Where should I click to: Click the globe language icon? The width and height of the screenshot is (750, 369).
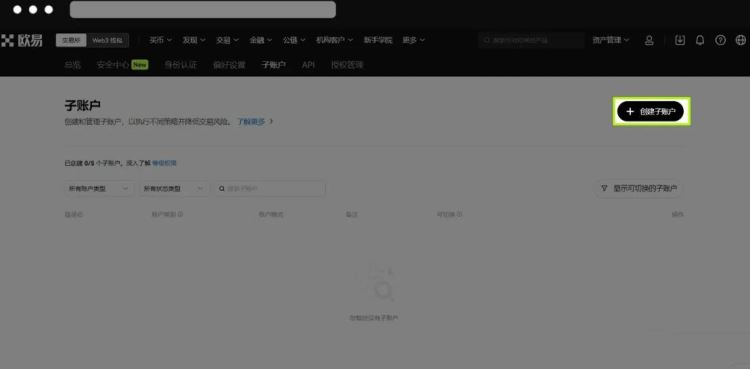pyautogui.click(x=741, y=40)
